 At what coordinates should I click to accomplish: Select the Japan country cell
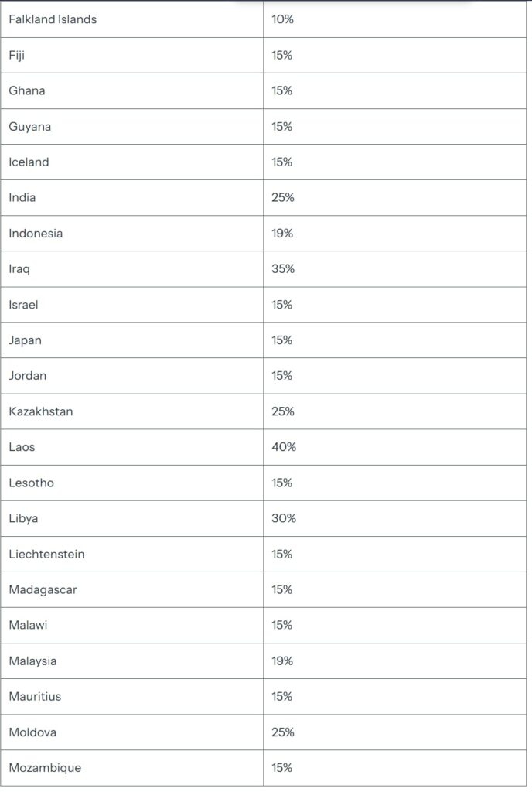click(26, 340)
